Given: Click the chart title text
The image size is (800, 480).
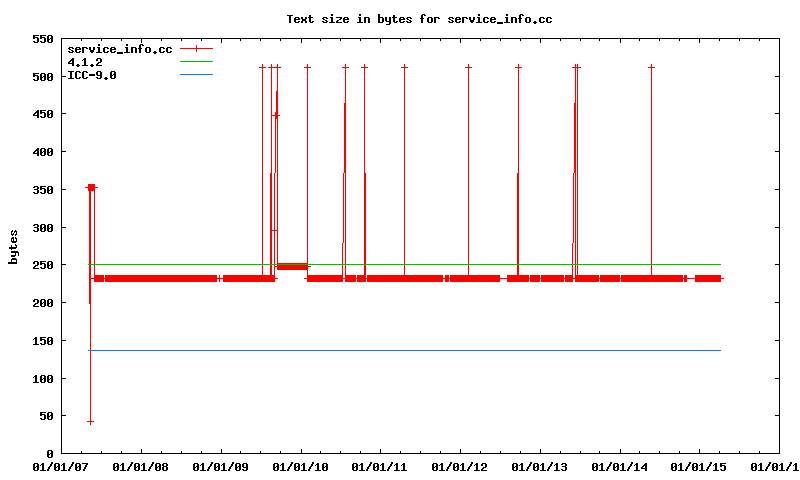Looking at the screenshot, I should point(419,19).
